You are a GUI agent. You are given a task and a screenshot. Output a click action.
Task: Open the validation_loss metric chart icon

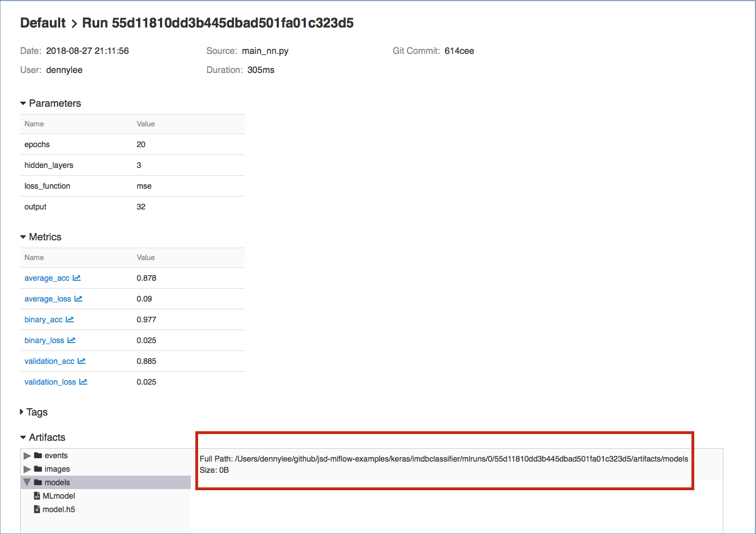pos(83,382)
